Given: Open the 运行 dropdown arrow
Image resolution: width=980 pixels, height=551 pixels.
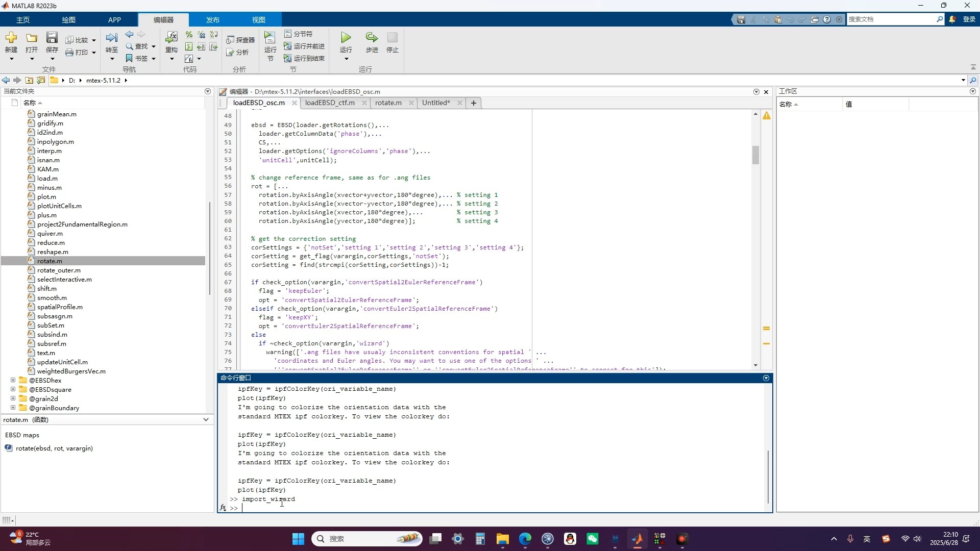Looking at the screenshot, I should pos(346,59).
